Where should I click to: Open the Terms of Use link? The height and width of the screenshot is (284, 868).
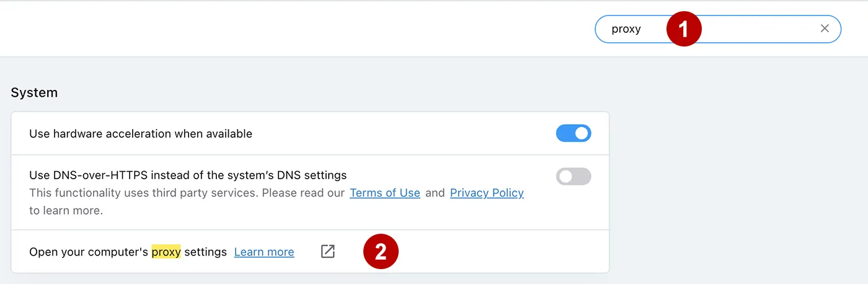(385, 193)
